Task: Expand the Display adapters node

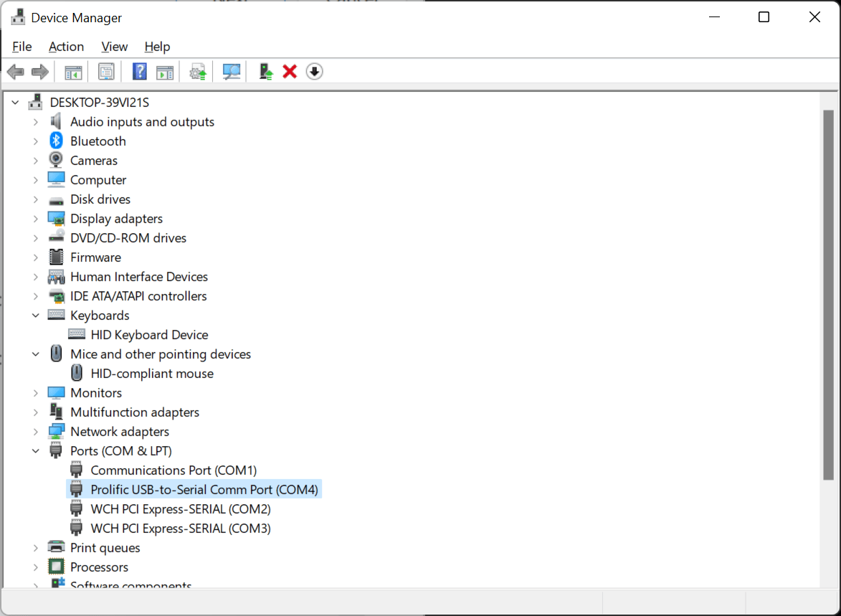Action: (35, 218)
